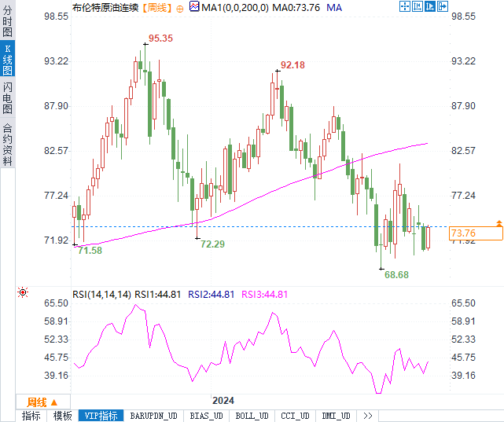Click the 73.76 current price label

coord(476,233)
